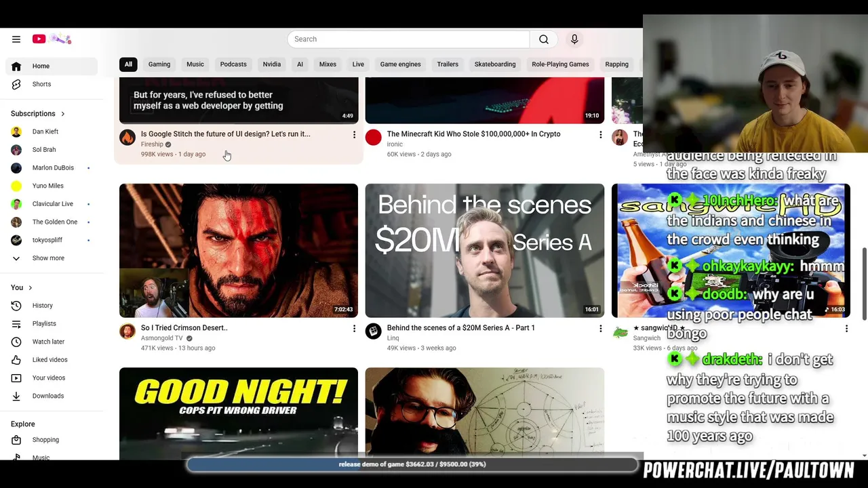
Task: Open The Golden One subscription
Action: click(x=52, y=222)
